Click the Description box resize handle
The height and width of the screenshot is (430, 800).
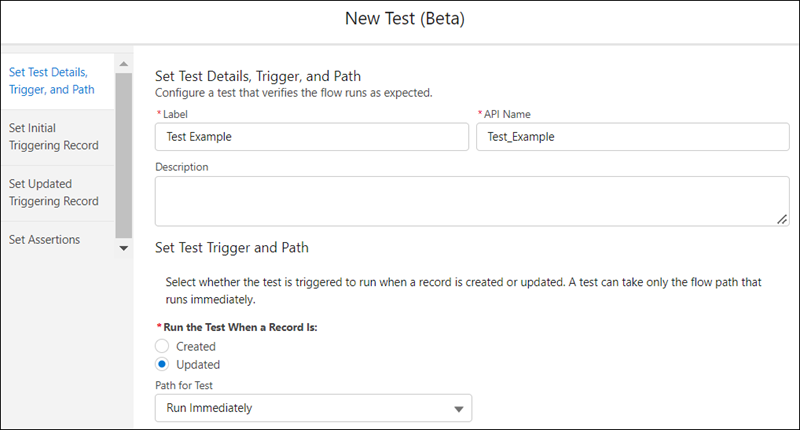click(x=782, y=219)
